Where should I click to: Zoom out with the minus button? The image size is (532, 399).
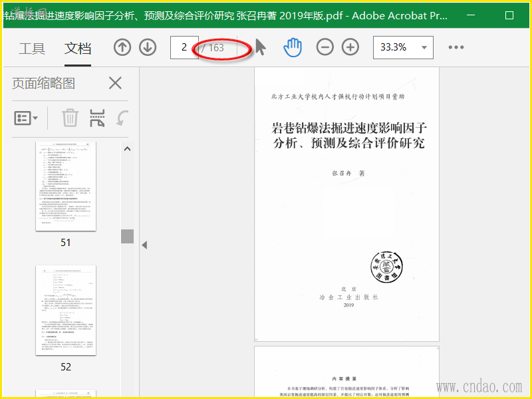(325, 47)
